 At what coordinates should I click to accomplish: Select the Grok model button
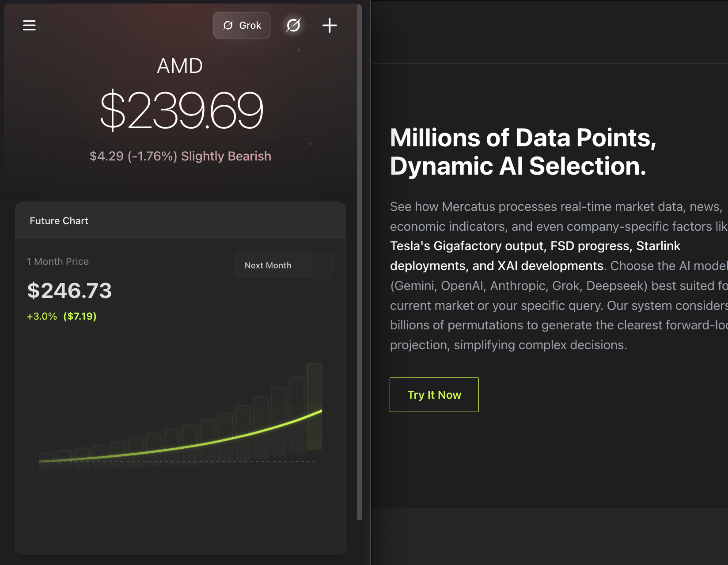[x=242, y=25]
